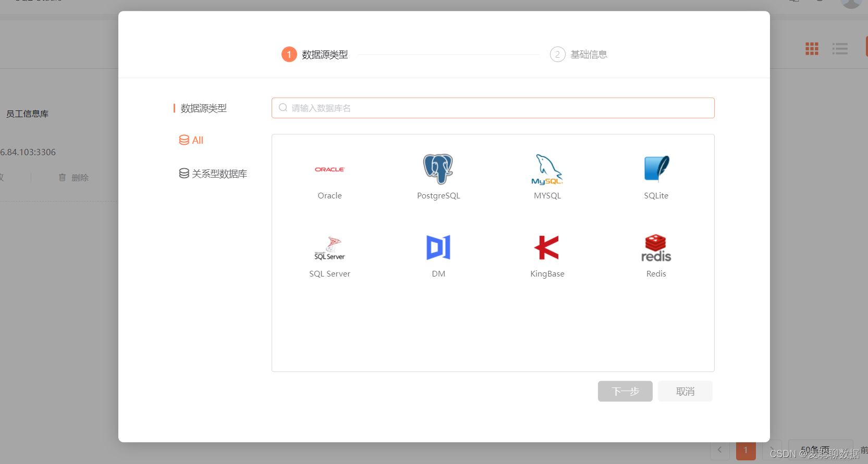
Task: Click the 6.84.103:3306 address text
Action: coord(28,152)
